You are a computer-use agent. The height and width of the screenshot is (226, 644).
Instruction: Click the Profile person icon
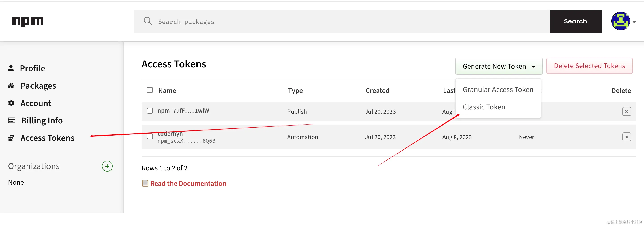pyautogui.click(x=11, y=68)
